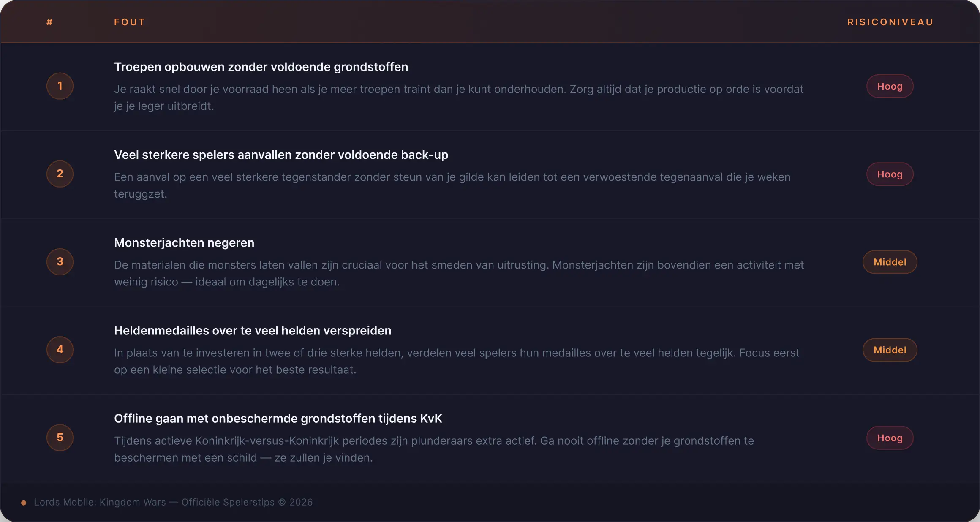Viewport: 980px width, 522px height.
Task: Select title 'Troepen opbouwen zonder voldoende grondstoffen'
Action: [x=261, y=67]
